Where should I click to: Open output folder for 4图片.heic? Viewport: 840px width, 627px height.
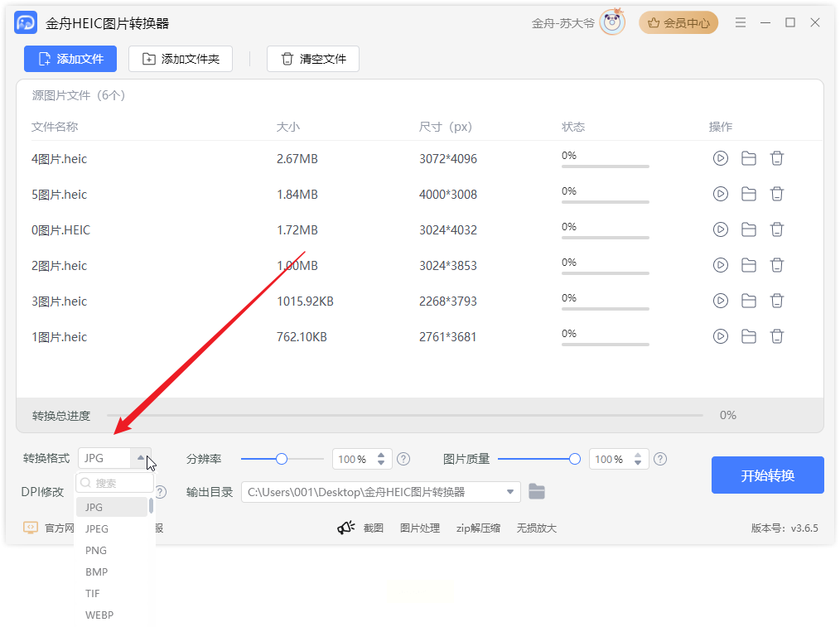point(748,158)
